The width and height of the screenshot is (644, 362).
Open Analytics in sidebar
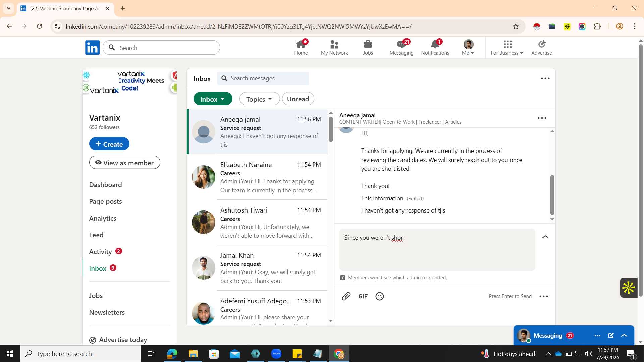point(103,219)
